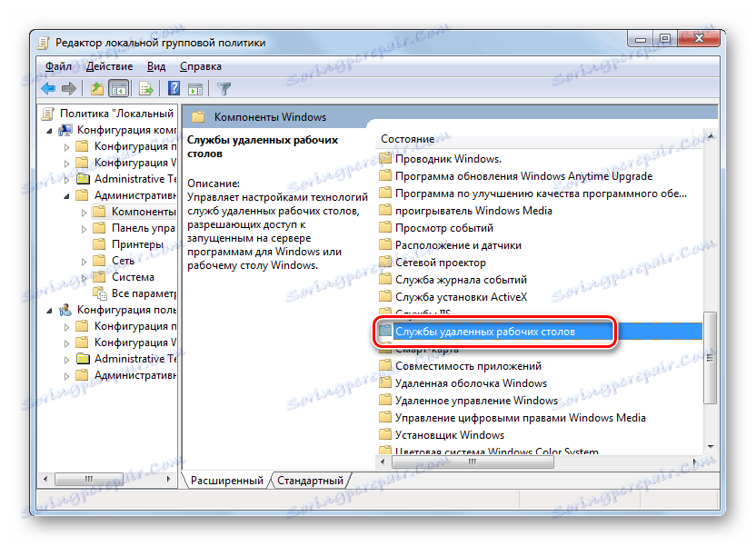
Task: Select Удаленное управление Windows folder
Action: (476, 401)
